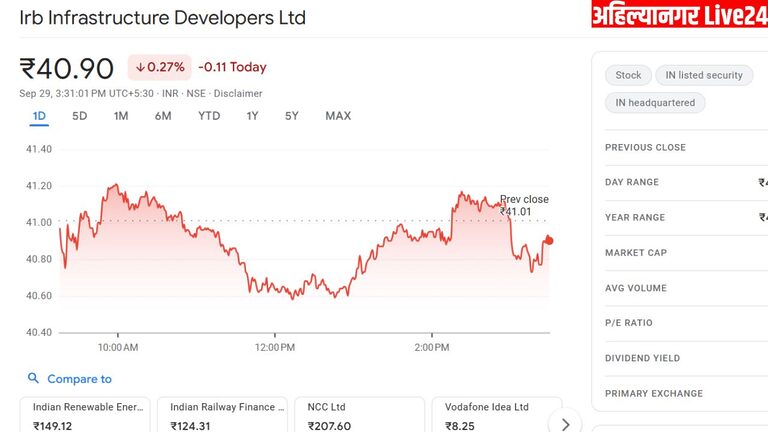Open the Indian Renewable Energy stock card
Screen dimensions: 768x432
click(x=85, y=415)
